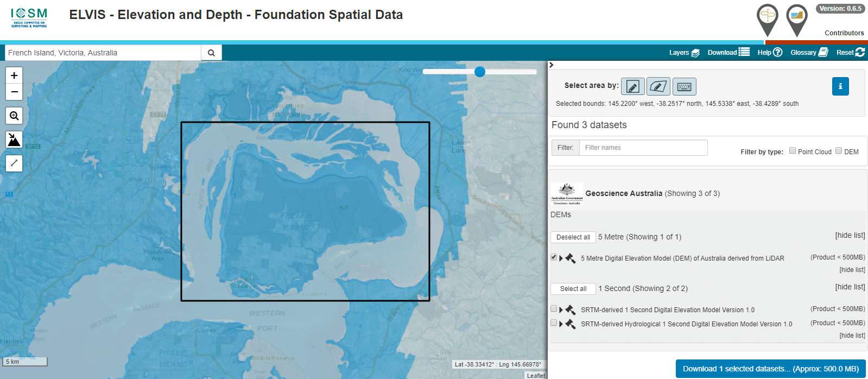Viewport: 868px width, 379px height.
Task: Click the blue information button
Action: point(840,86)
